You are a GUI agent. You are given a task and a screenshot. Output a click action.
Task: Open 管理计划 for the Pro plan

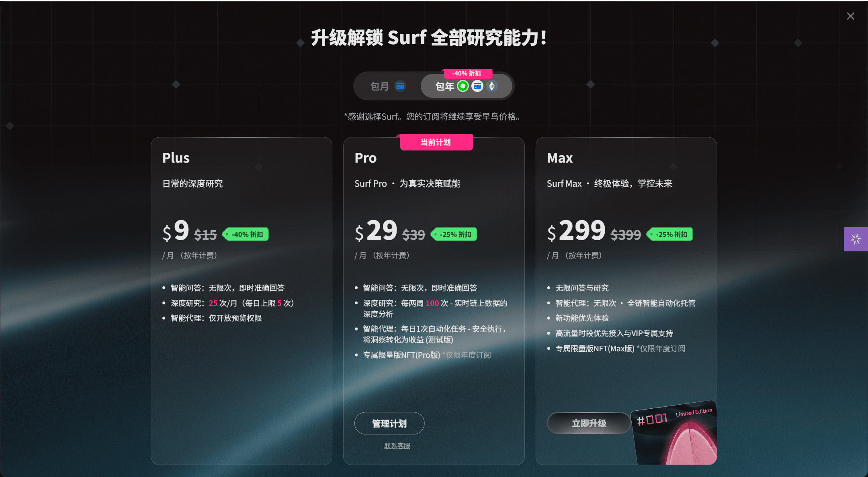pyautogui.click(x=389, y=423)
